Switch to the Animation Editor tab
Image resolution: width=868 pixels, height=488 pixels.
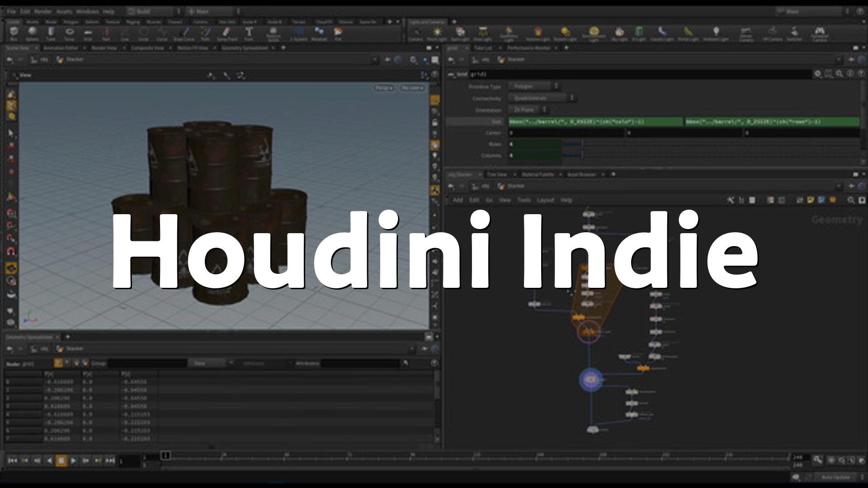61,47
